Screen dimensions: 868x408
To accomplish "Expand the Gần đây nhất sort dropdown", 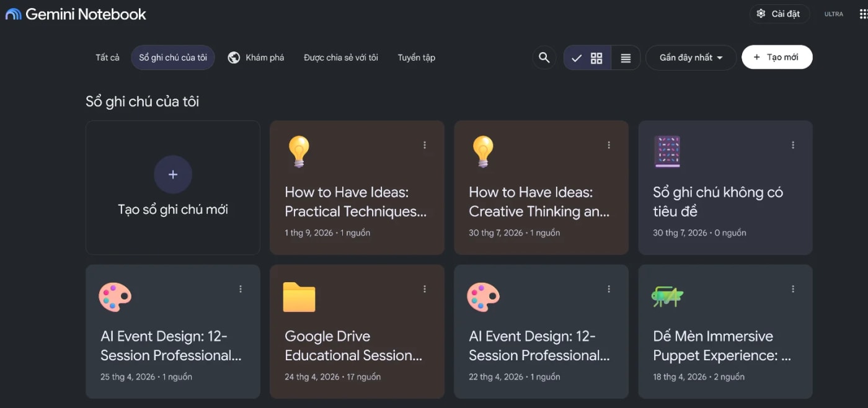I will (691, 58).
